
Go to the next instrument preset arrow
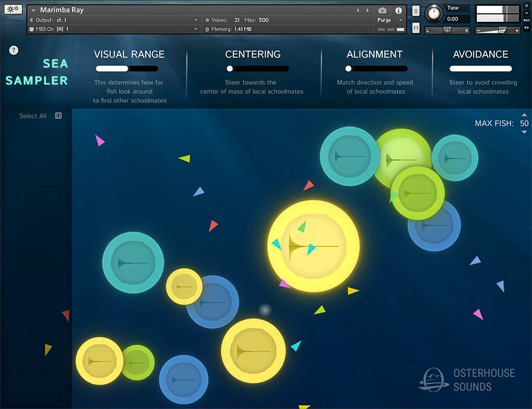pyautogui.click(x=367, y=11)
